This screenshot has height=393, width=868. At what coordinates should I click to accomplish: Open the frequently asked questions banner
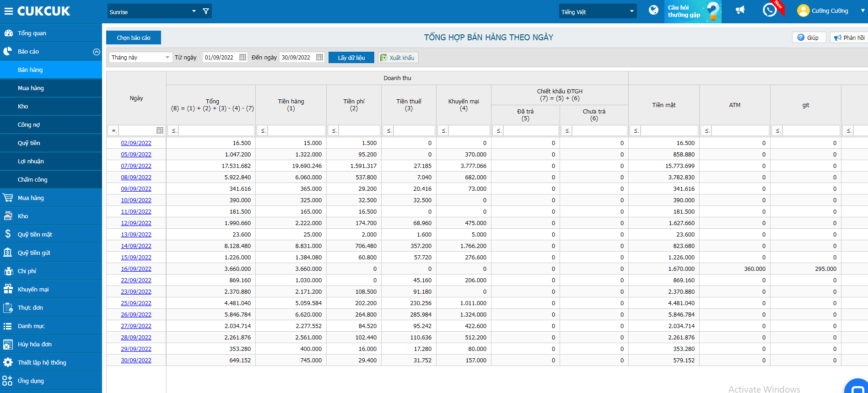(693, 11)
